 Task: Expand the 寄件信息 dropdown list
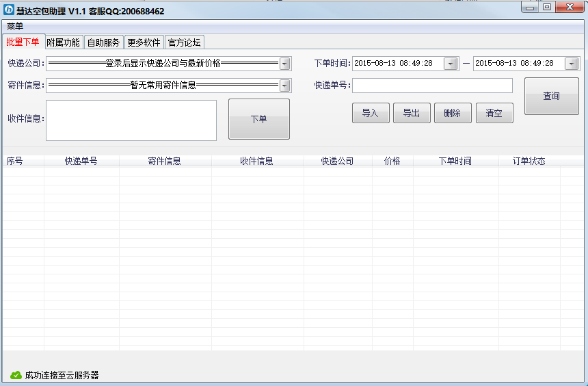[285, 86]
